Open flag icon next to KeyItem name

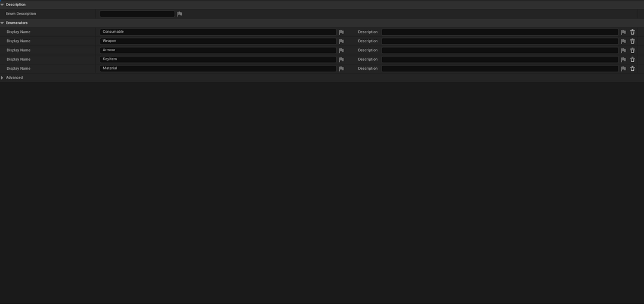[x=341, y=60]
